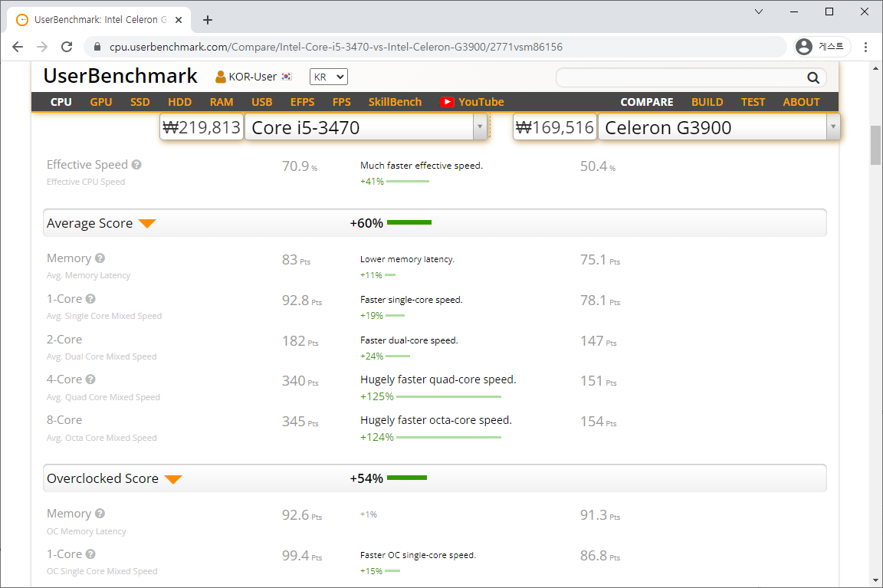Open help for average 1-Core score
The image size is (883, 588).
tap(90, 298)
